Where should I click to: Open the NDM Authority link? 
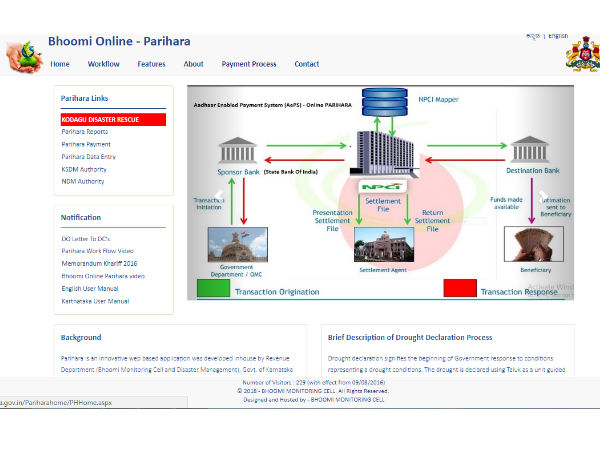pyautogui.click(x=83, y=181)
